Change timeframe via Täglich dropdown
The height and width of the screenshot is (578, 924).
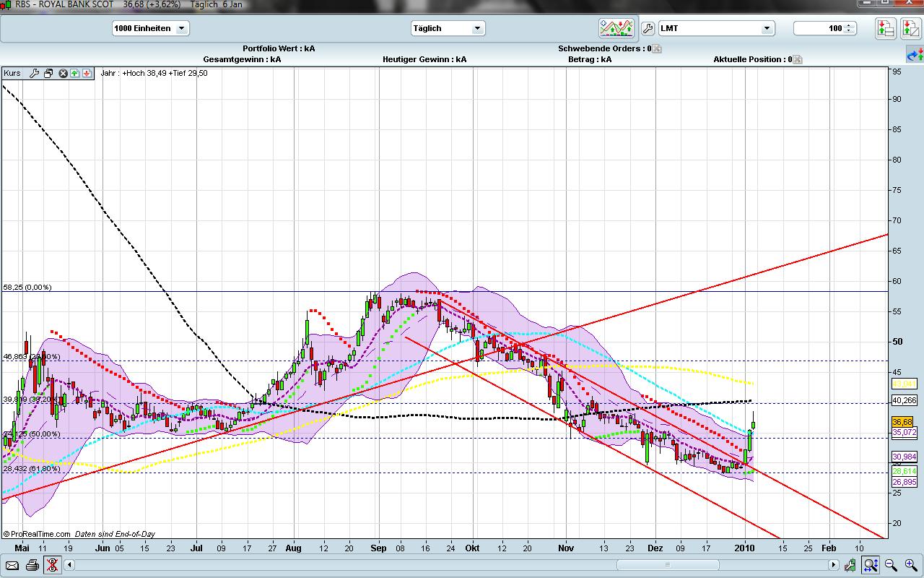click(448, 28)
